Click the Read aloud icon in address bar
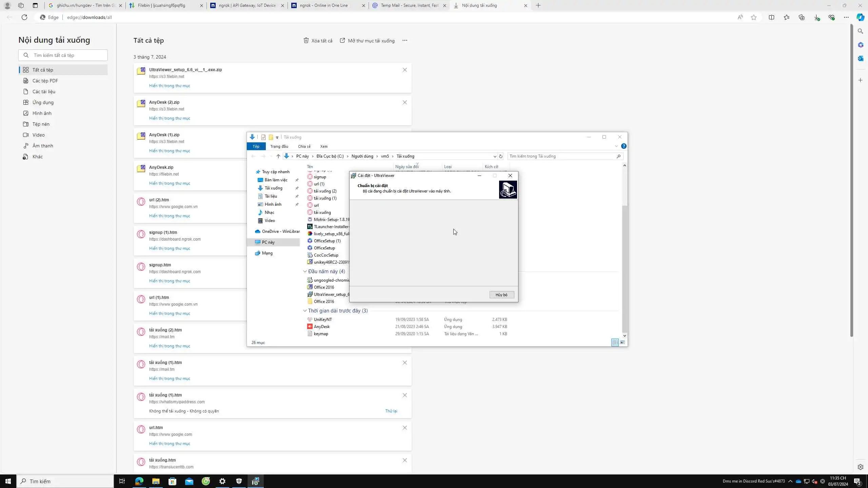The height and width of the screenshot is (488, 868). (x=740, y=17)
